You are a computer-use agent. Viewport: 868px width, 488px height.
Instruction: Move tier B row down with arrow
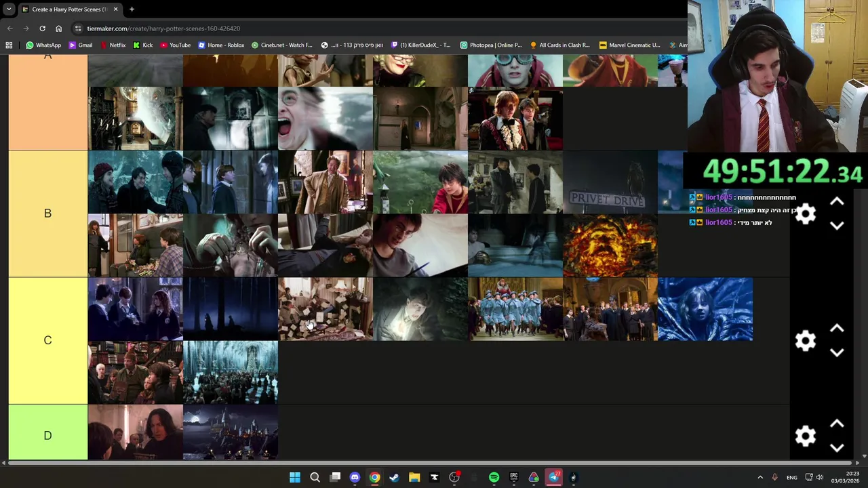pos(837,226)
